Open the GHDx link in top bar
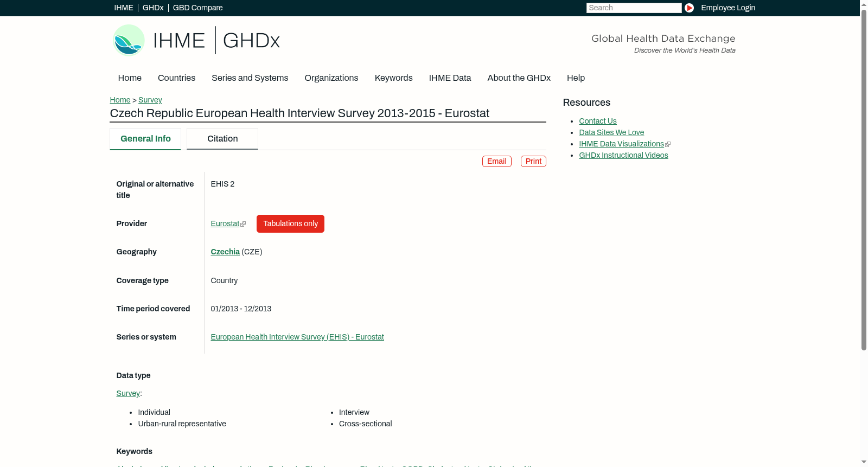Viewport: 868px width, 467px height. [153, 8]
